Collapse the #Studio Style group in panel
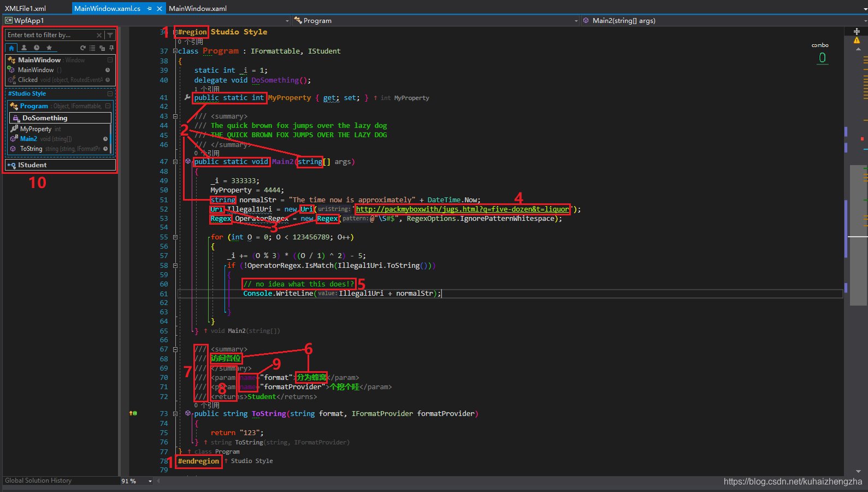This screenshot has width=868, height=492. [110, 93]
